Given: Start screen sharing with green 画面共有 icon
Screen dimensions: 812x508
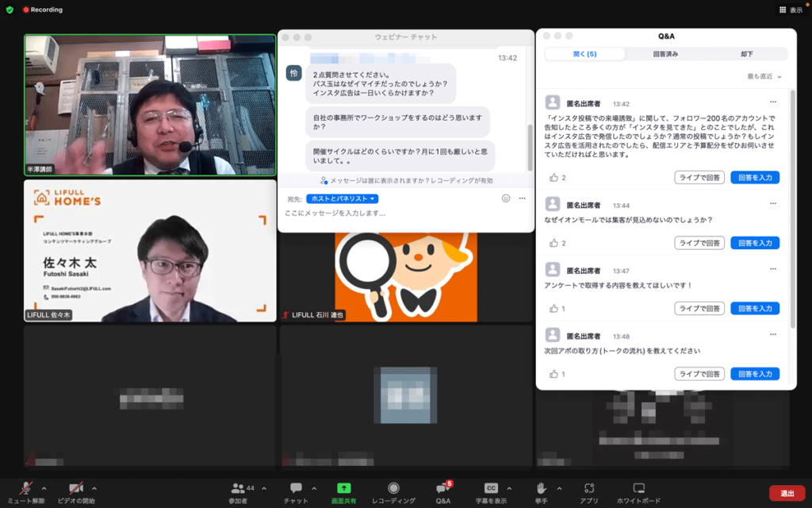Looking at the screenshot, I should click(343, 487).
